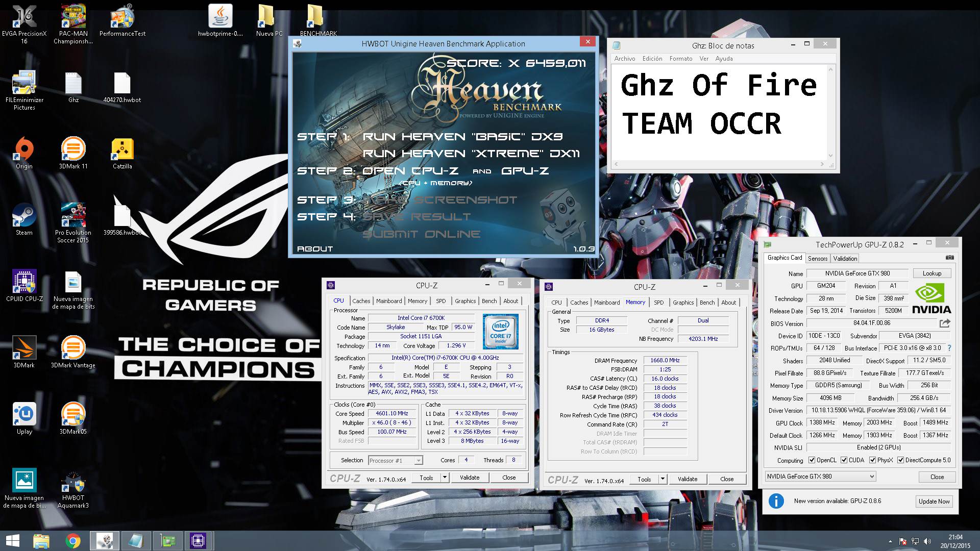Launch Uplay desktop icon
980x551 pixels.
click(24, 419)
